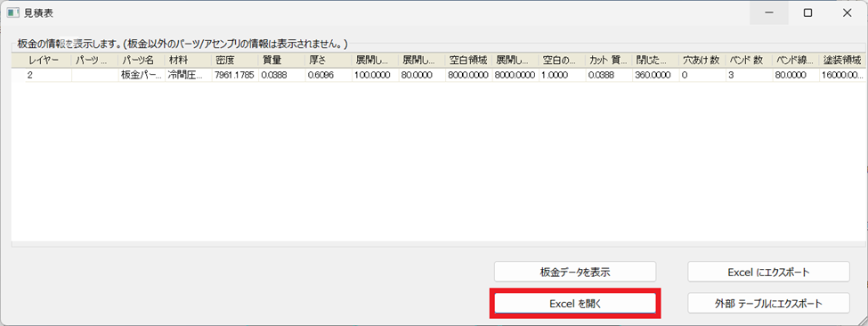This screenshot has width=868, height=326.
Task: Sort by the 材料 column header
Action: 189,61
